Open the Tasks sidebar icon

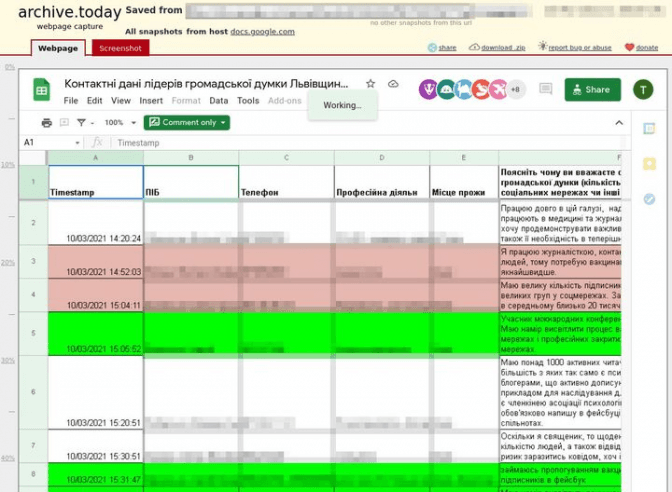click(x=649, y=199)
